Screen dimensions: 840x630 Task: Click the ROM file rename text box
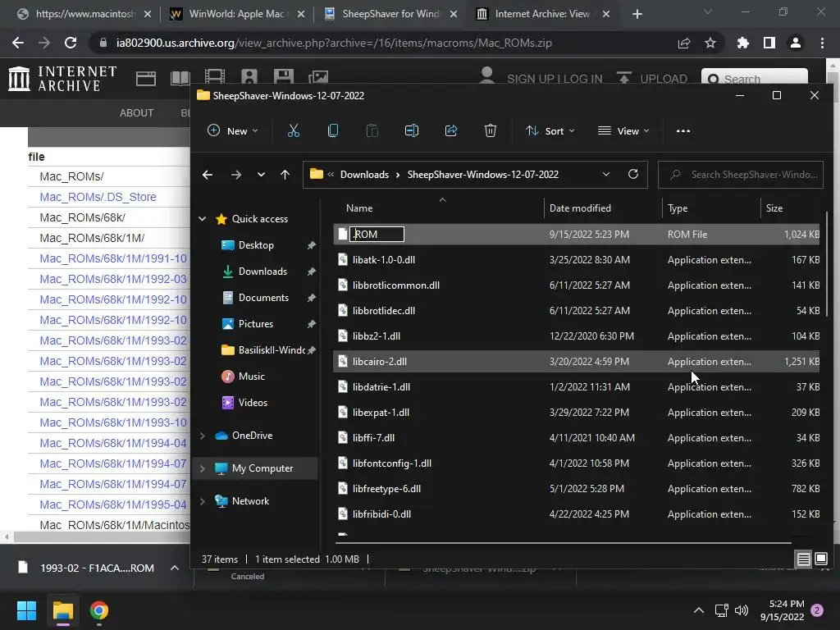[377, 234]
